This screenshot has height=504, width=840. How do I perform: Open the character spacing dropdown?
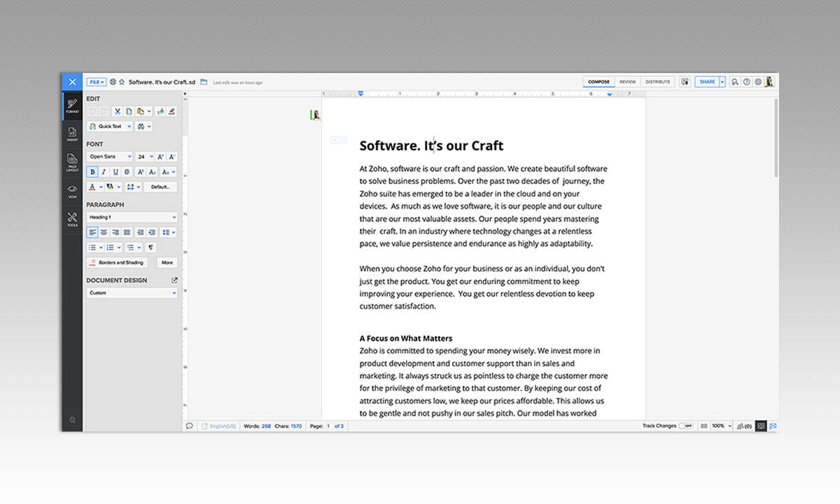point(133,187)
